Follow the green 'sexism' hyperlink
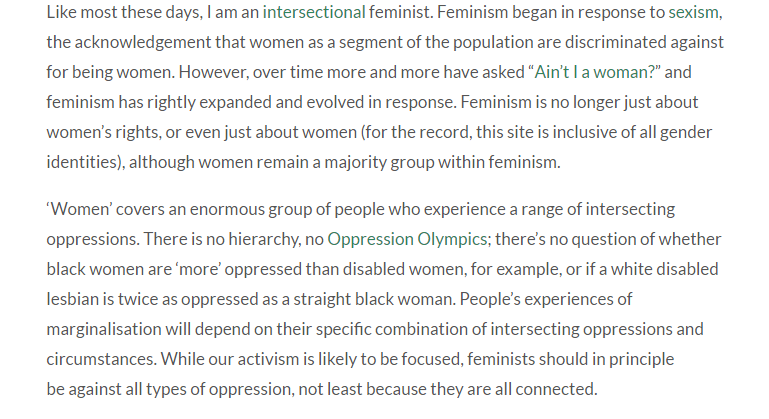The image size is (769, 419). (x=693, y=12)
